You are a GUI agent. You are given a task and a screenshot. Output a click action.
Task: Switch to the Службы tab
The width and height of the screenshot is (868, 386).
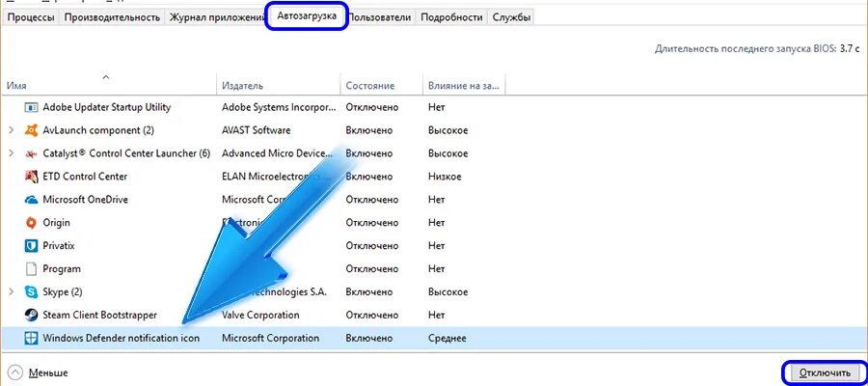tap(511, 17)
